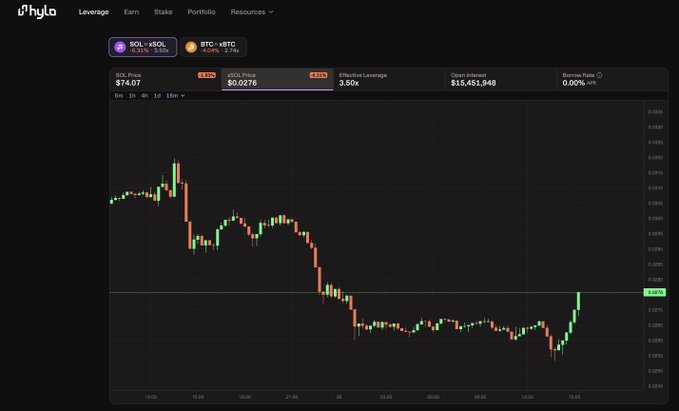This screenshot has width=679, height=411.
Task: Open the Portfolio page
Action: click(x=201, y=12)
